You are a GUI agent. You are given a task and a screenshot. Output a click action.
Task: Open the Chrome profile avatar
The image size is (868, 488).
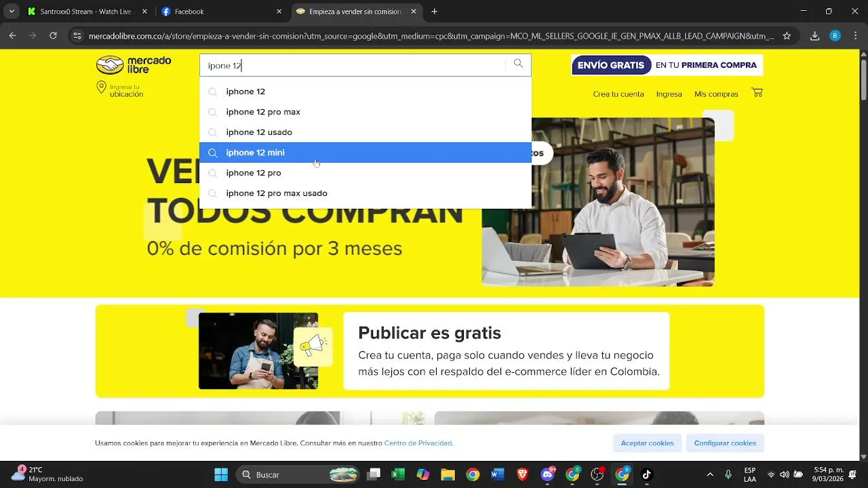pos(835,36)
